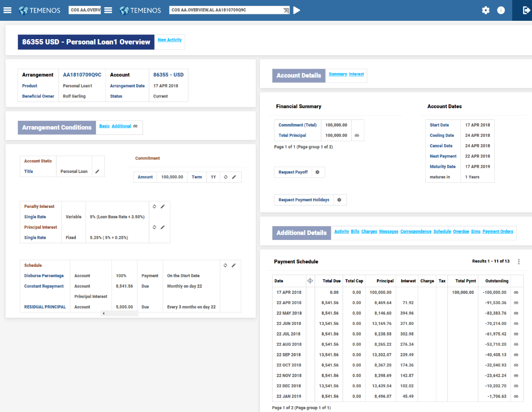Open the Charges tab in Additional Details

[x=369, y=232]
